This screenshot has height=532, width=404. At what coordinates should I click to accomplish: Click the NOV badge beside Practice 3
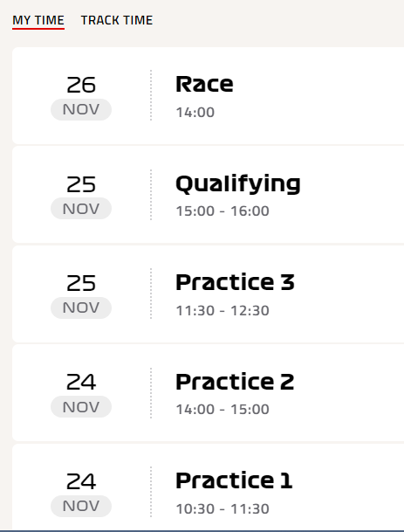[x=81, y=307]
